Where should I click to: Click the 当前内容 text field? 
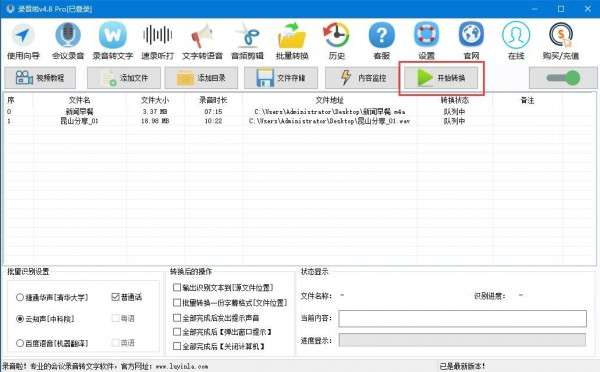point(462,318)
